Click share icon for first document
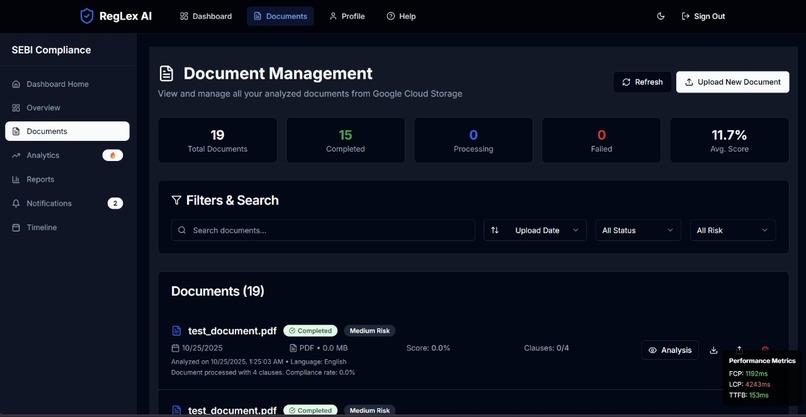Viewport: 806px width, 417px height. tap(739, 350)
